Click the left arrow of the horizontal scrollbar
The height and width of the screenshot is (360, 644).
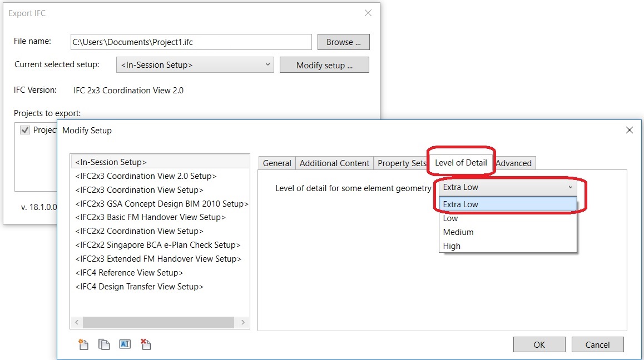(x=76, y=322)
